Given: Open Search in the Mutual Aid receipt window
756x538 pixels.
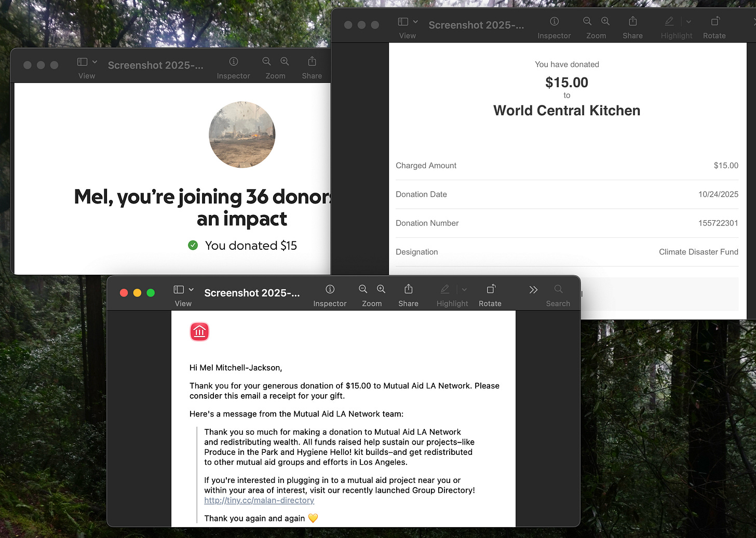Looking at the screenshot, I should (x=558, y=289).
